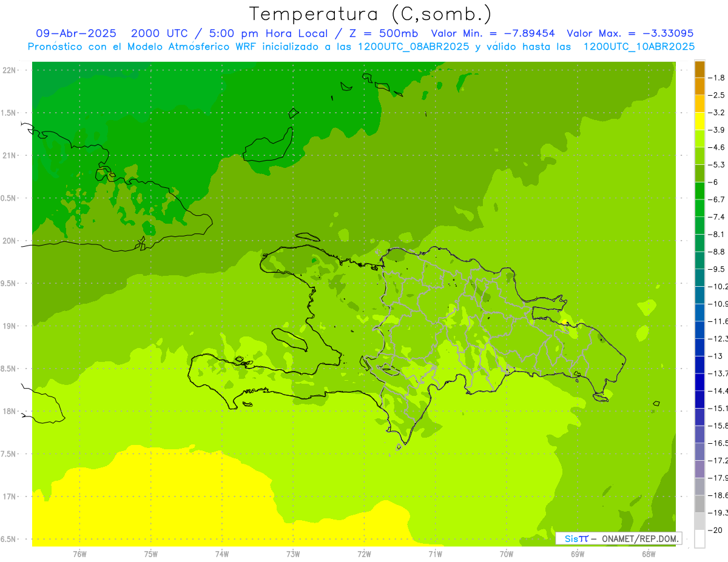The height and width of the screenshot is (562, 728).
Task: Click legend swatch between -5.3 and -6
Action: [x=699, y=173]
